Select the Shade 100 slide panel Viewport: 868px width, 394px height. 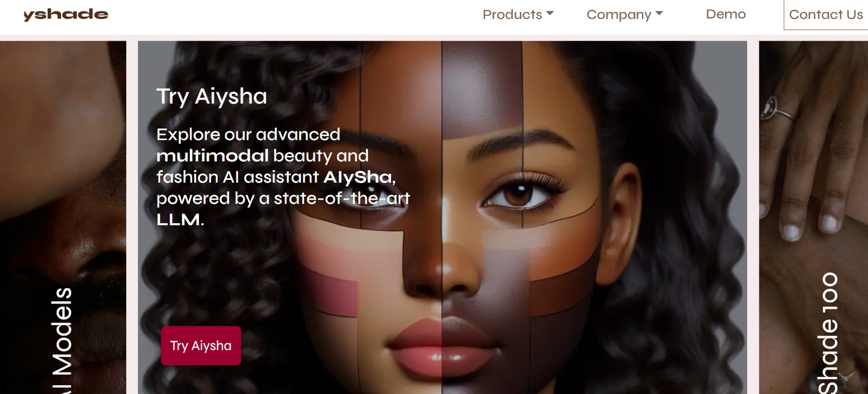point(813,217)
